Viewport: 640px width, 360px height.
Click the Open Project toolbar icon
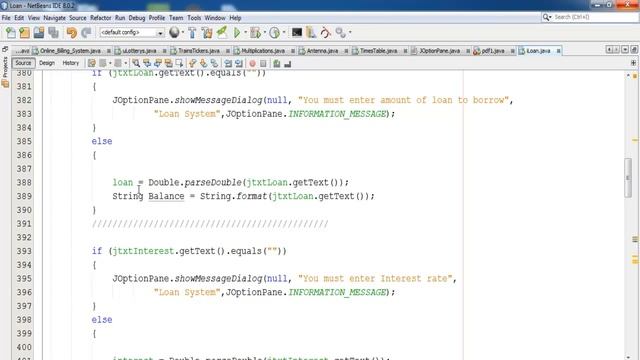point(39,32)
